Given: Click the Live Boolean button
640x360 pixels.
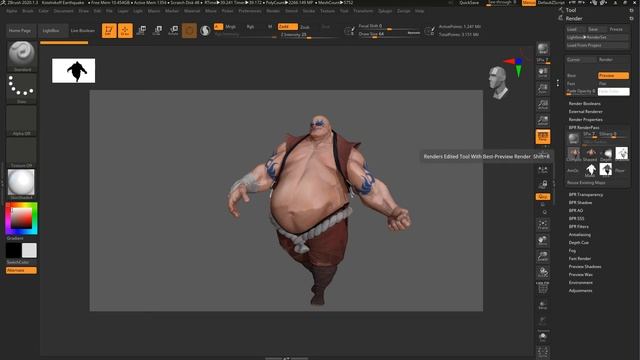Looking at the screenshot, I should click(x=82, y=31).
